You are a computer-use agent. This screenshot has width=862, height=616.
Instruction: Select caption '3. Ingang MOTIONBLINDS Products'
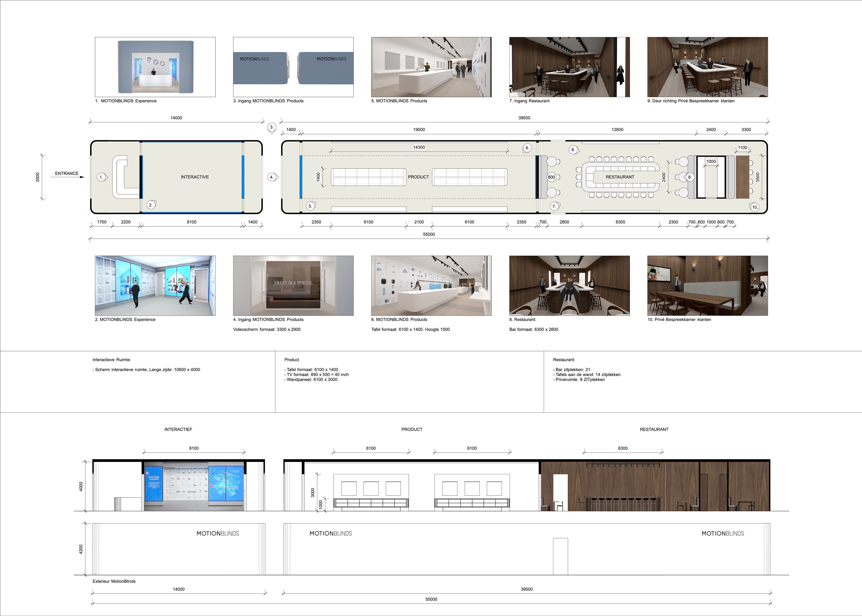(268, 101)
